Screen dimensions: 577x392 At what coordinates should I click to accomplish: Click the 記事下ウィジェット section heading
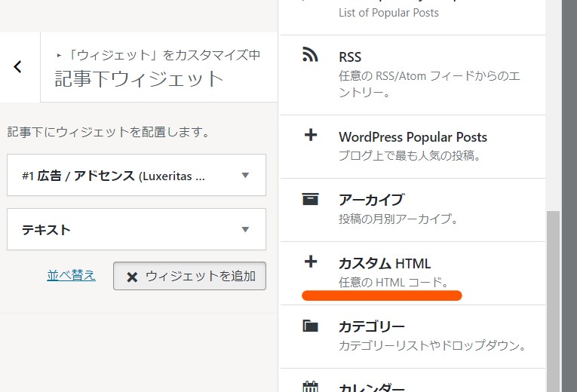139,79
